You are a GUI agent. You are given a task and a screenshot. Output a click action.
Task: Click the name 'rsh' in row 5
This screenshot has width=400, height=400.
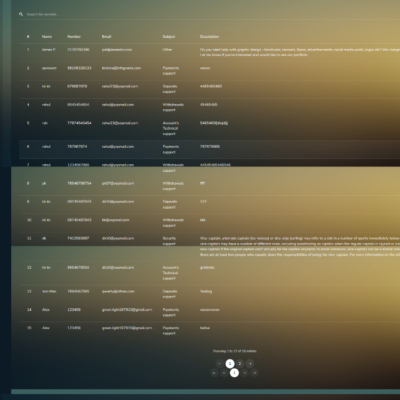(x=45, y=123)
